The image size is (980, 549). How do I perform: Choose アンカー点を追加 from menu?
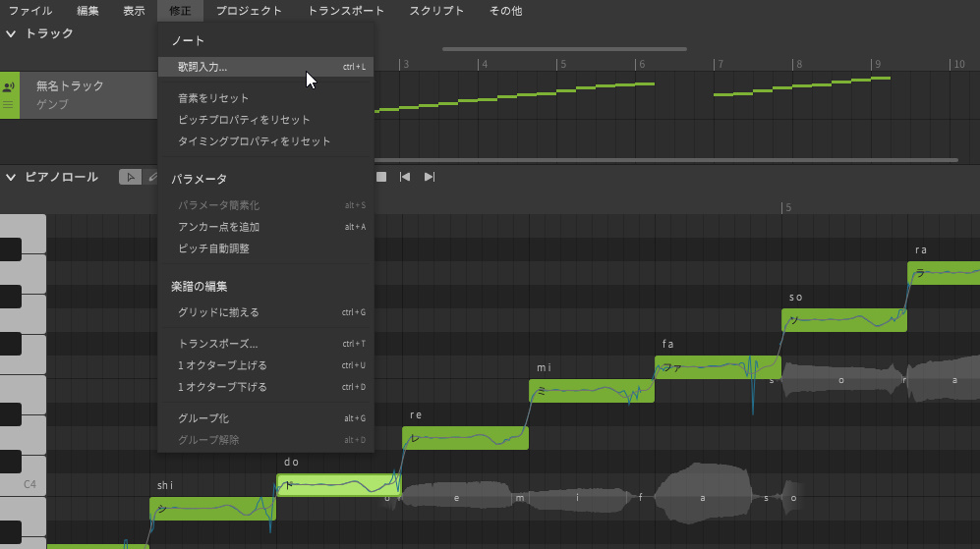[x=265, y=227]
